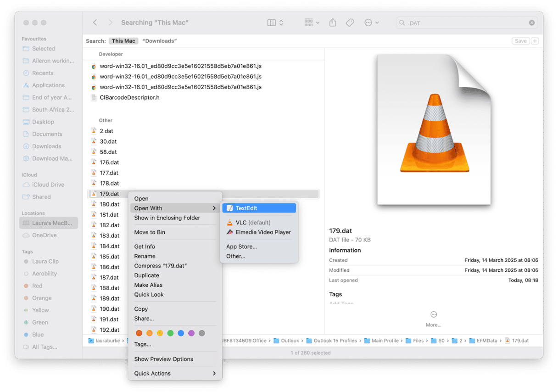Open iCloud Drive in the sidebar
Image resolution: width=558 pixels, height=392 pixels.
(x=48, y=185)
